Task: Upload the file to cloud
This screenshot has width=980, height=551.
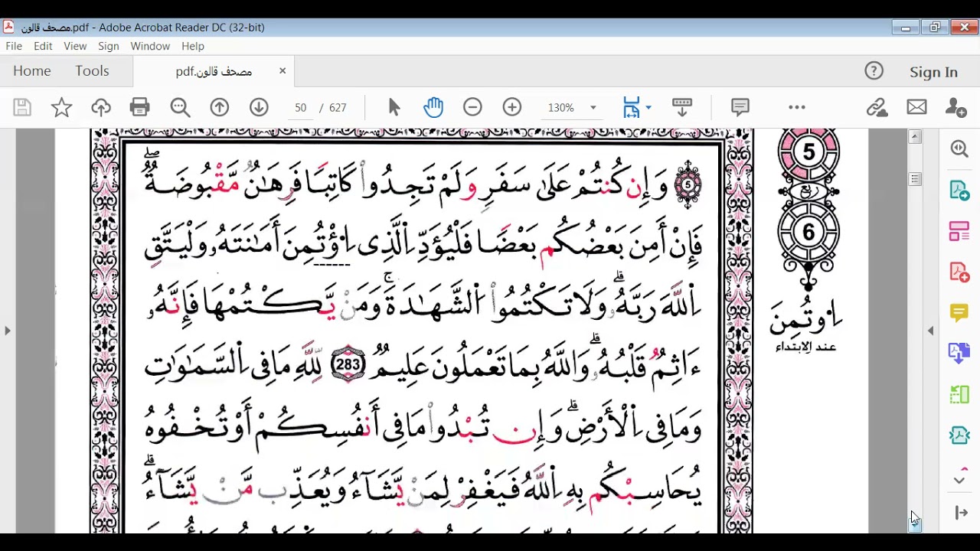Action: point(101,107)
